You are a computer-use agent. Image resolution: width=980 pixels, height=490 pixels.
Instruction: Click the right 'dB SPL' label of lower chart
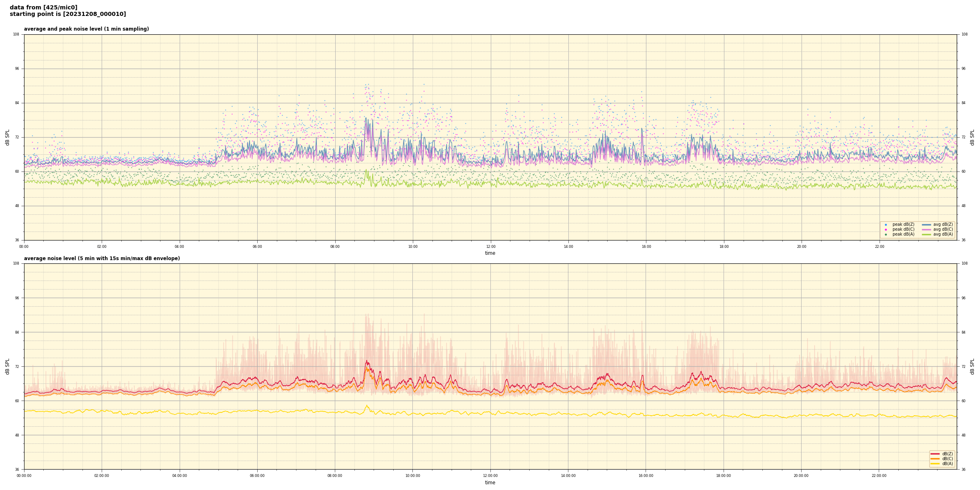[972, 366]
